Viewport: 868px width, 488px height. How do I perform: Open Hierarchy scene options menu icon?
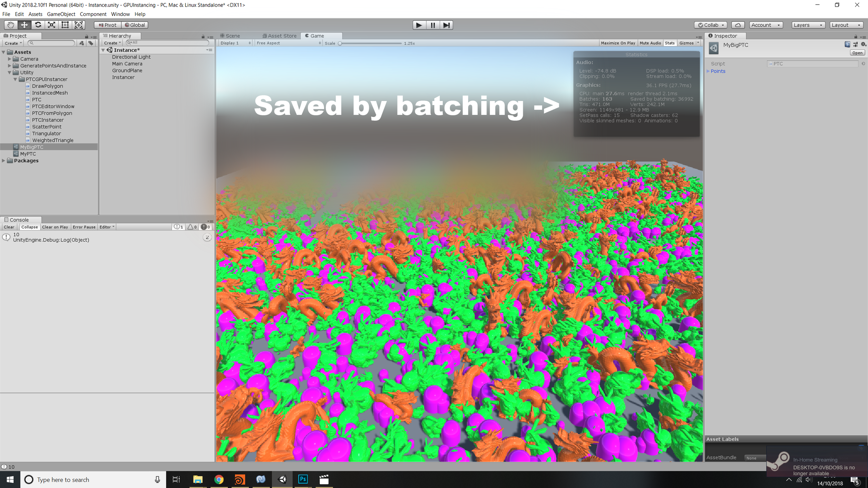coord(209,50)
